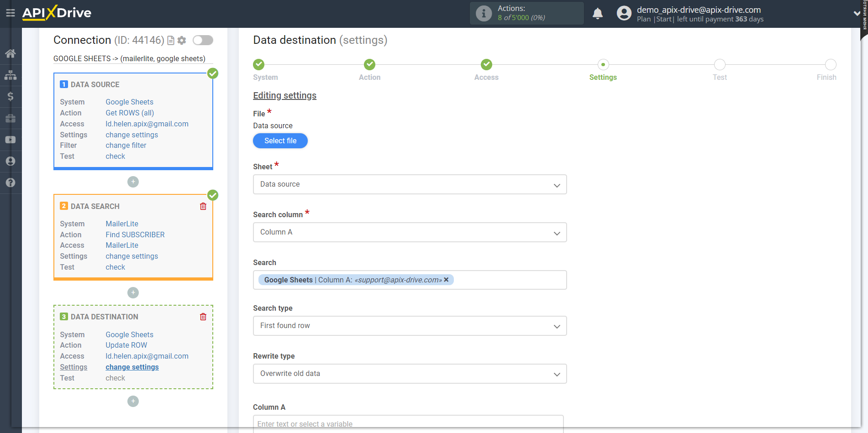The image size is (868, 433).
Task: Toggle the connection enable switch
Action: (203, 40)
